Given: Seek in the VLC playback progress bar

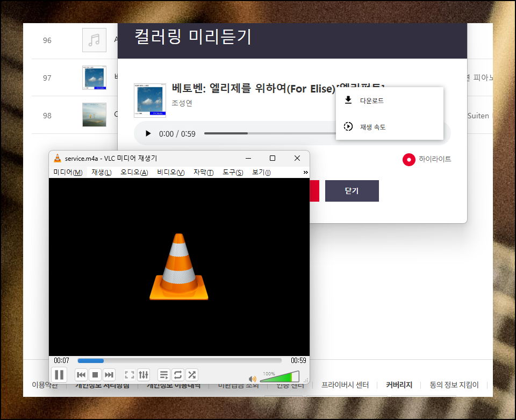Looking at the screenshot, I should click(180, 361).
